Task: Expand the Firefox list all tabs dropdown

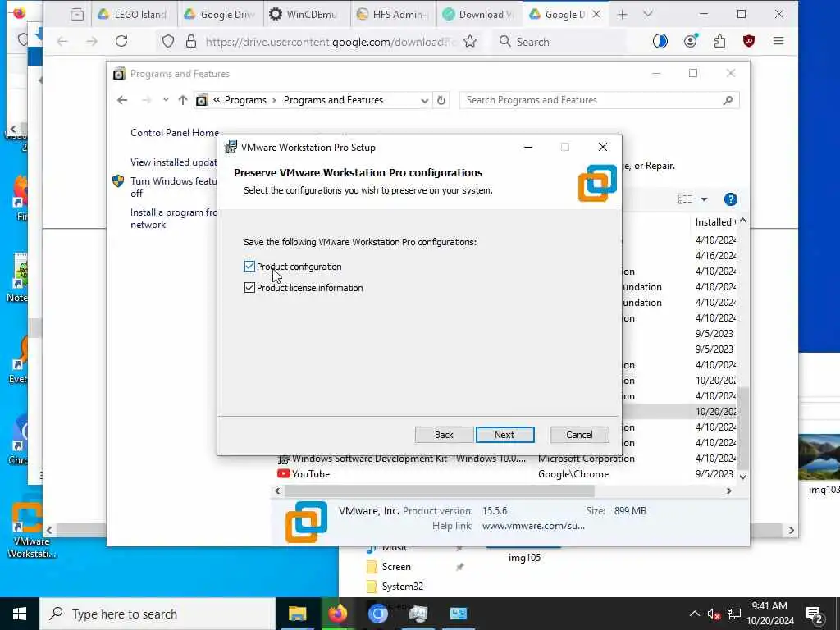Action: pos(648,15)
